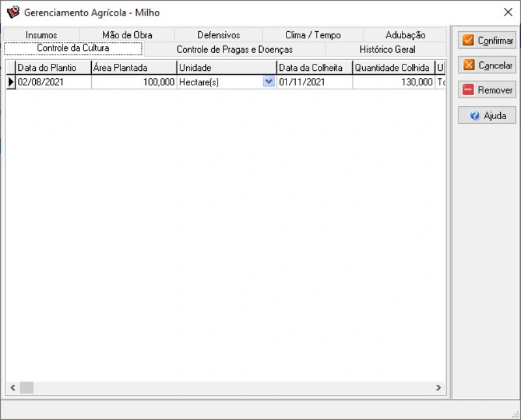
Task: Click the Remover button label
Action: (495, 90)
